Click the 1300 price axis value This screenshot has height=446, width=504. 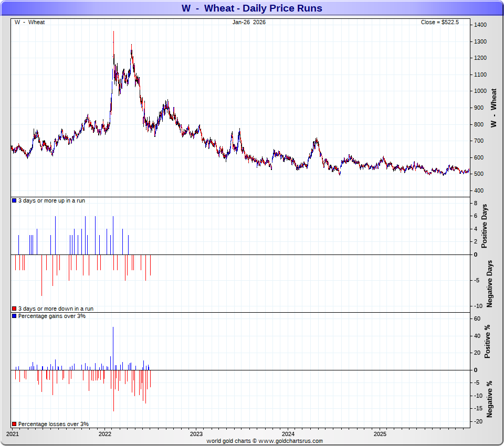pyautogui.click(x=480, y=41)
